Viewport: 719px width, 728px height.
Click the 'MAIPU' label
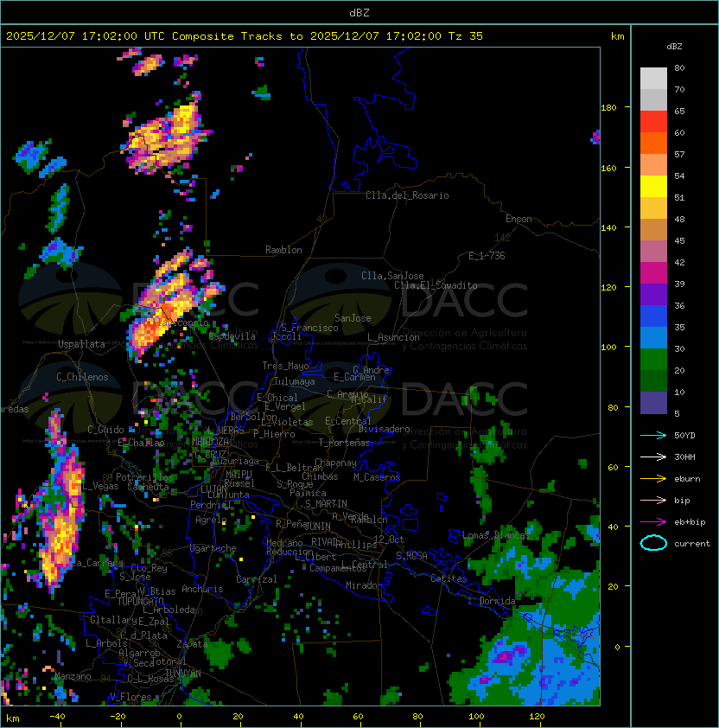(239, 475)
